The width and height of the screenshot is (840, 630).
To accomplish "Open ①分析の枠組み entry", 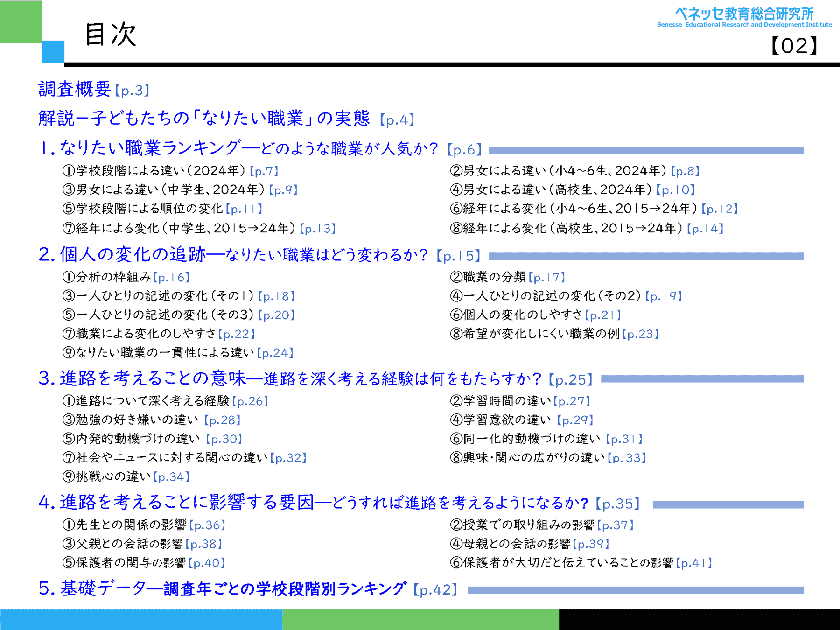I will click(126, 277).
